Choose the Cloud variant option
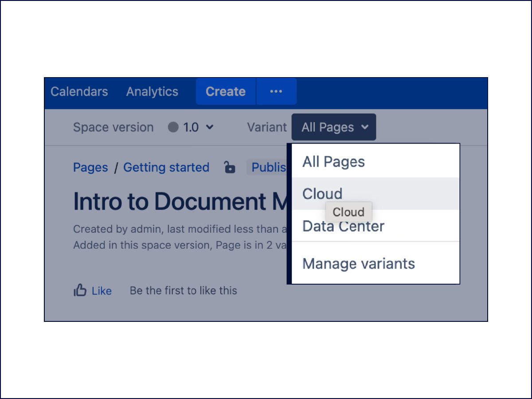This screenshot has width=532, height=399. (x=376, y=194)
